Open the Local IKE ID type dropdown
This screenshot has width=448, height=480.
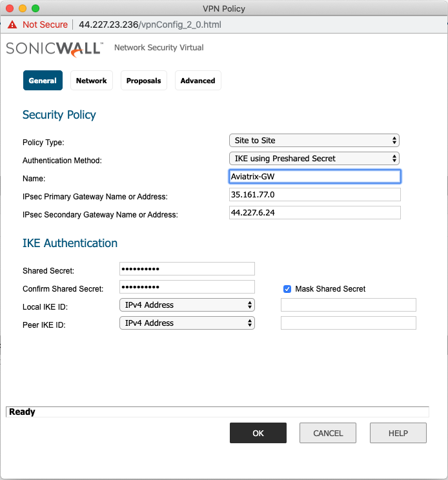[x=187, y=305]
